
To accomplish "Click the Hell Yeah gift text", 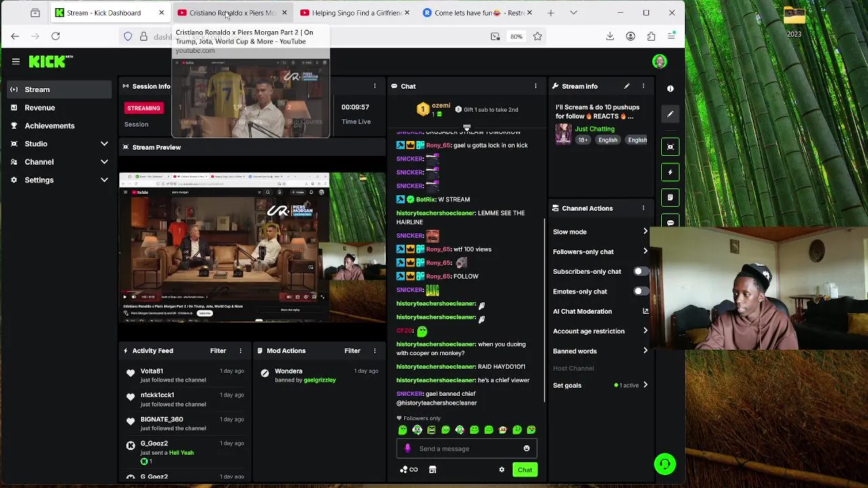I will click(181, 453).
